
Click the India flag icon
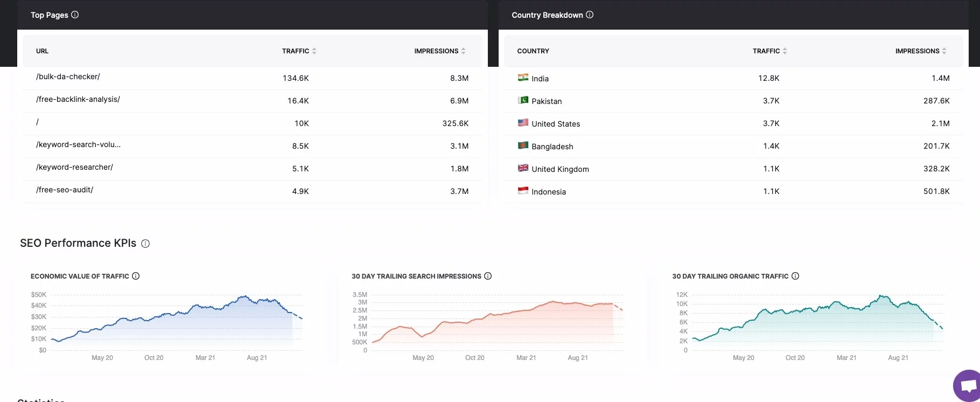coord(523,78)
